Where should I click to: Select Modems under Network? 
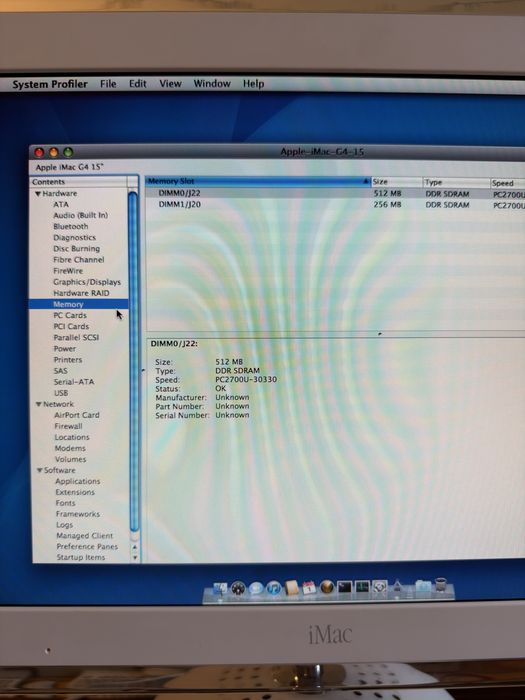(x=70, y=448)
